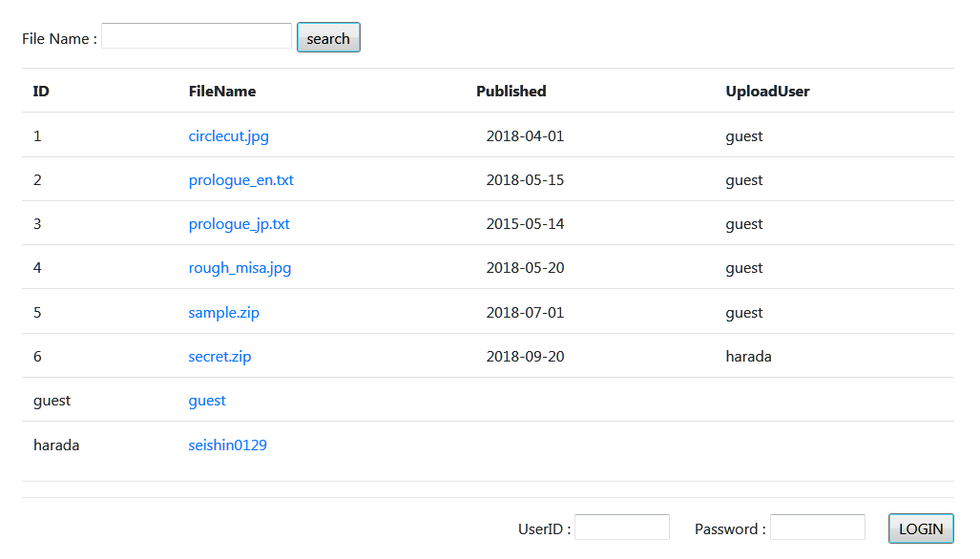Open the rough_misa.jpg file link
Image resolution: width=980 pixels, height=559 pixels.
pos(240,268)
